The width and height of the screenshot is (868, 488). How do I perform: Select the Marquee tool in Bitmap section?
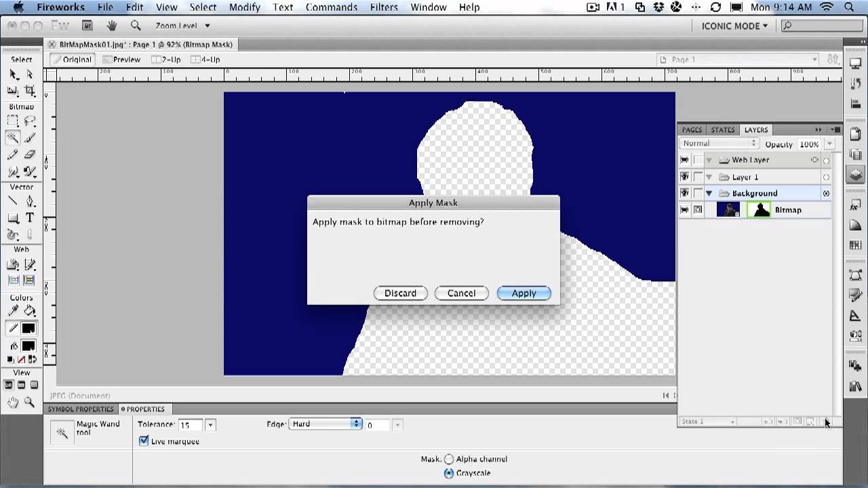click(13, 121)
